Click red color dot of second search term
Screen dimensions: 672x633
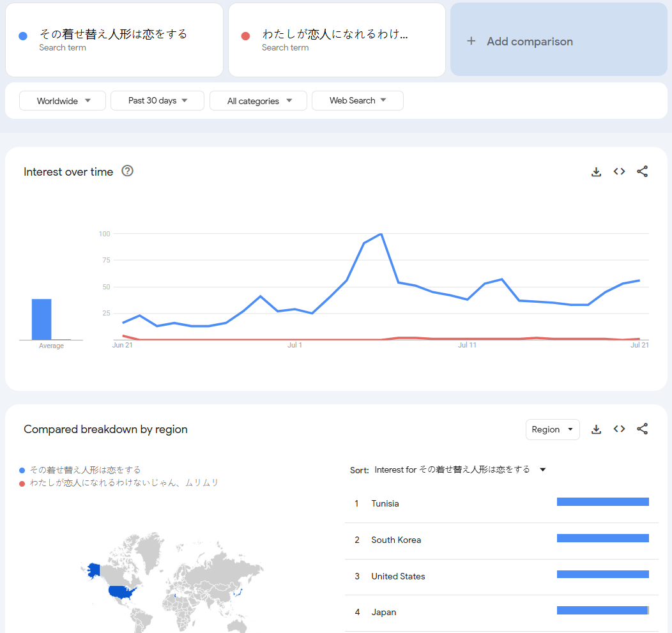[245, 36]
